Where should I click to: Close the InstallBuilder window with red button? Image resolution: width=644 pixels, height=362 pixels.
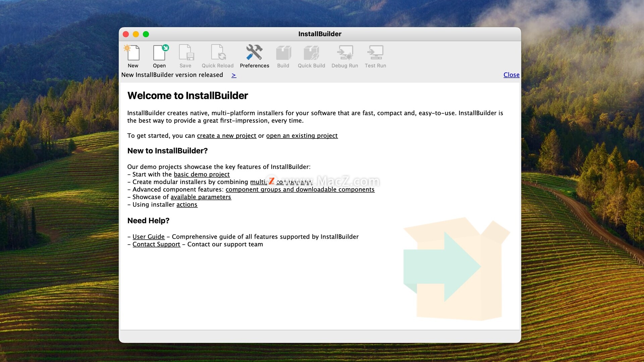[x=126, y=34]
